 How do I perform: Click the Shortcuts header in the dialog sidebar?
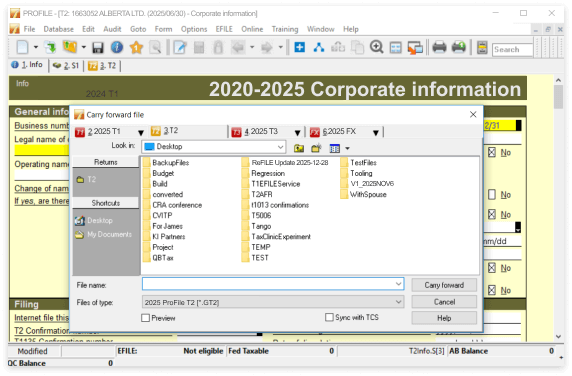coord(106,203)
